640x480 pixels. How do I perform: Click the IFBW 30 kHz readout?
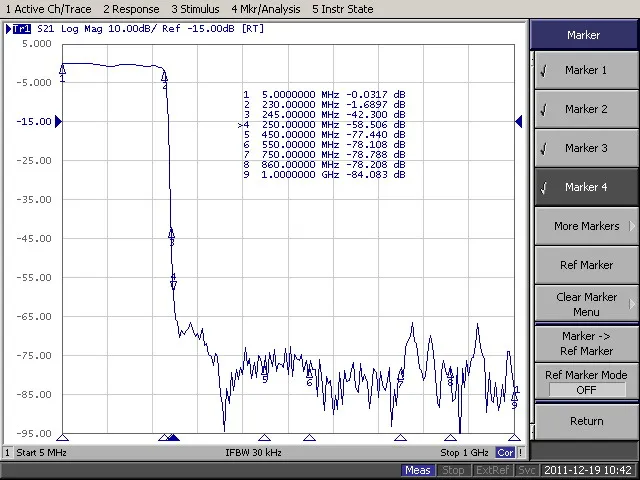pos(253,453)
